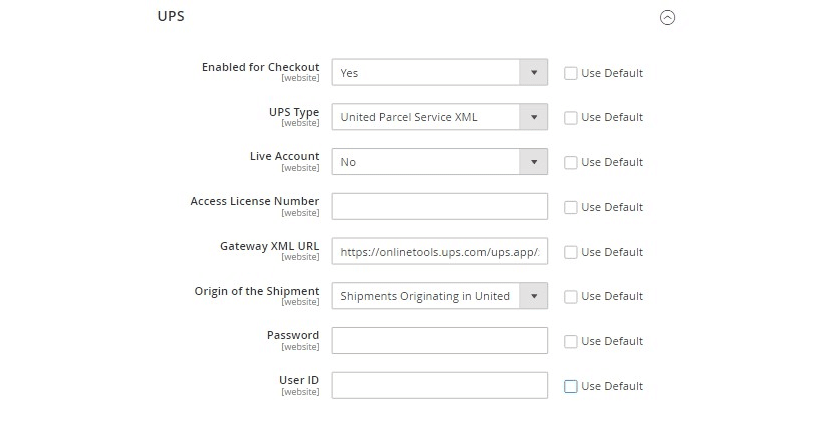This screenshot has height=442, width=837.
Task: Check Use Default for Access License Number
Action: tap(571, 207)
